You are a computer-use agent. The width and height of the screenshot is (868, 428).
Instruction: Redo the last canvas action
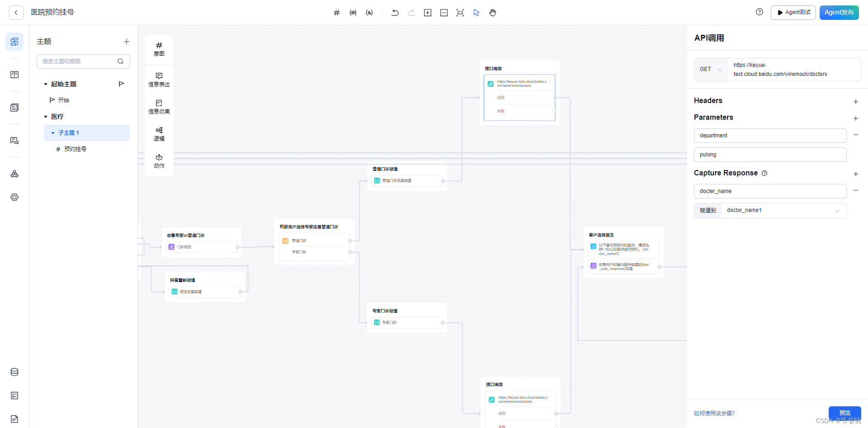(411, 13)
